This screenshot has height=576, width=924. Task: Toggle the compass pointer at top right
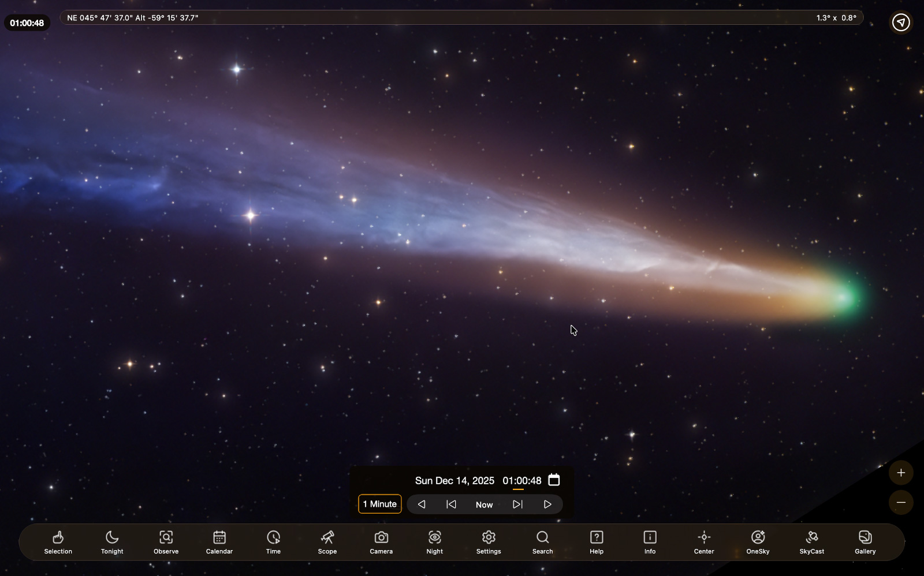coord(901,22)
